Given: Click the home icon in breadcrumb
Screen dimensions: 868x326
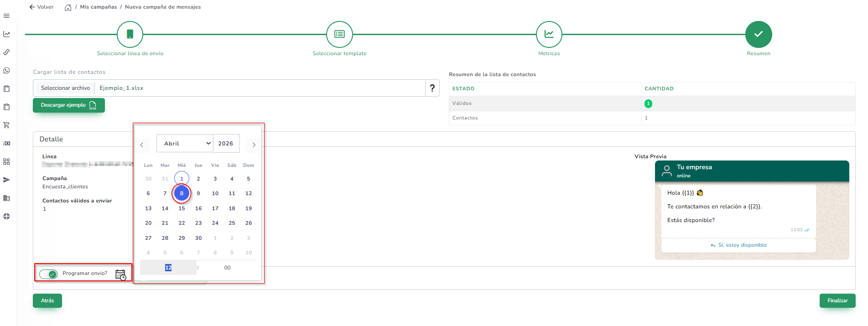Looking at the screenshot, I should (68, 7).
